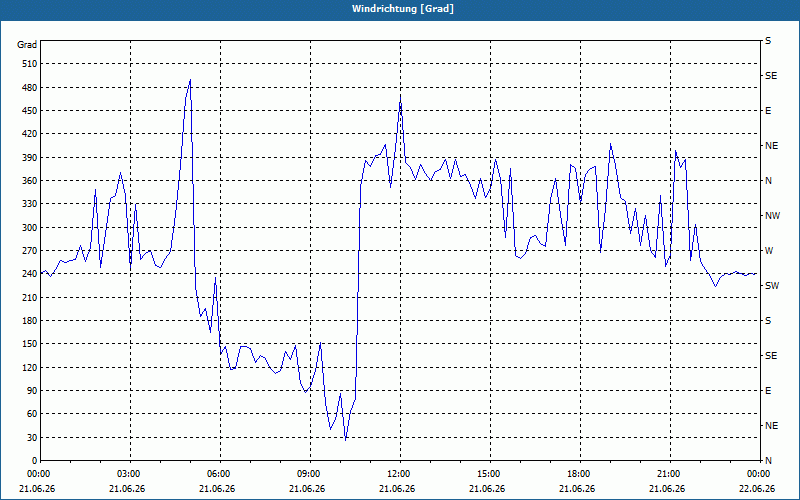
Task: Click the graph minimum near 10:00
Action: pyautogui.click(x=345, y=440)
